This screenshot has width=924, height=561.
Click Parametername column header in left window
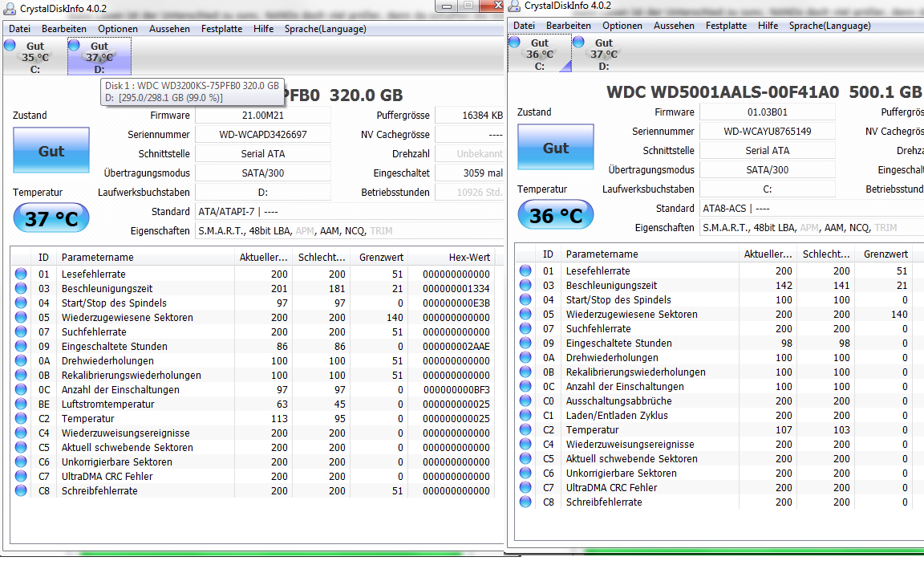tap(145, 257)
